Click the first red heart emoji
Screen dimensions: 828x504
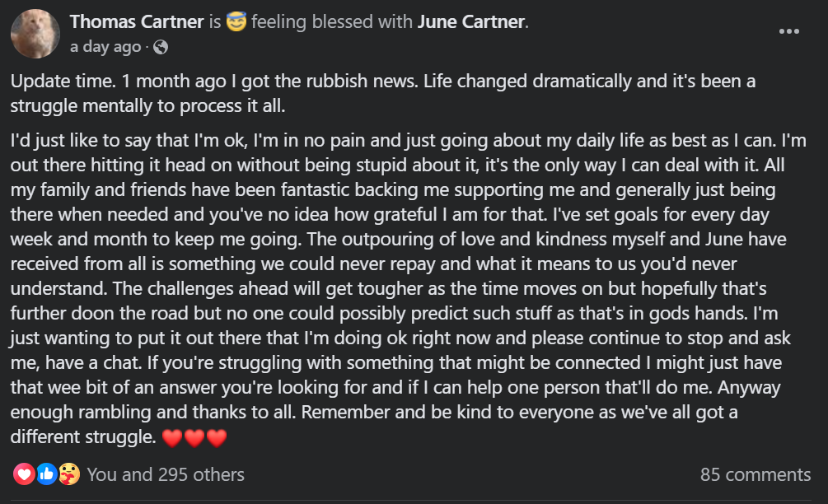tap(171, 438)
